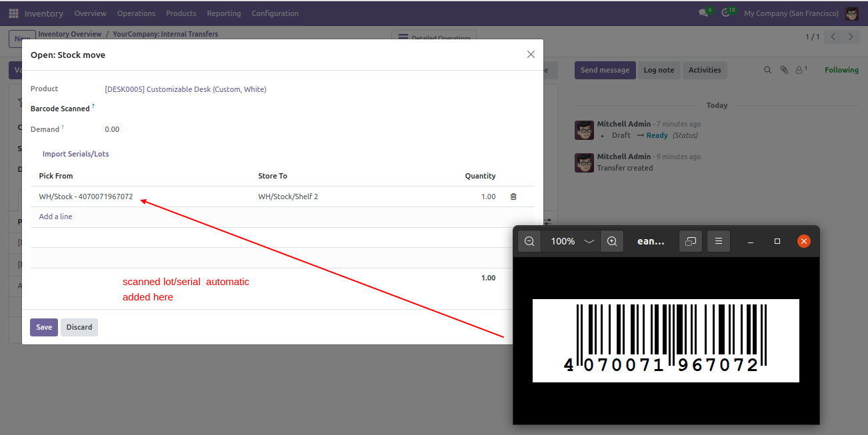Save the stock move
868x435 pixels.
44,327
